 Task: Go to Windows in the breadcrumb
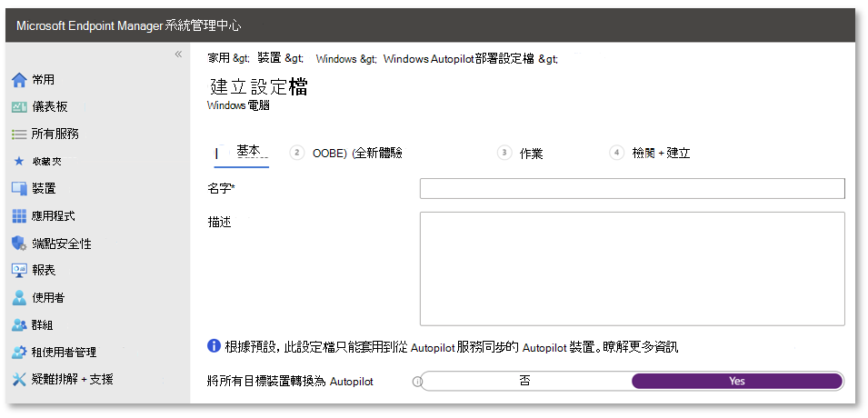click(336, 59)
